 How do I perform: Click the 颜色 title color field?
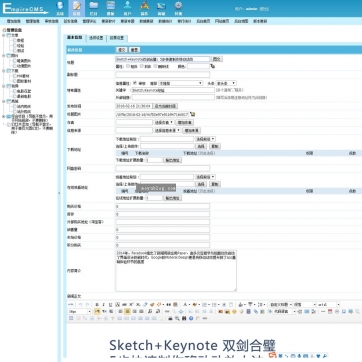pos(198,66)
